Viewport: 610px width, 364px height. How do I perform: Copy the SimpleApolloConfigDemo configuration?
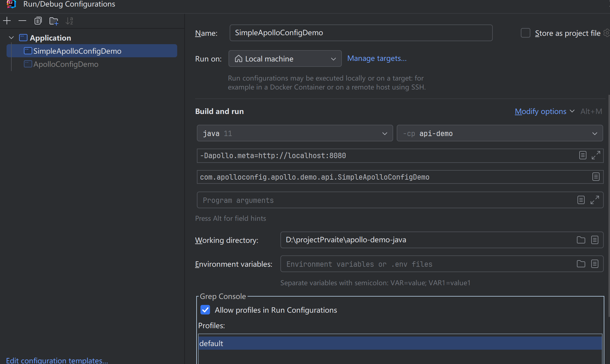point(38,21)
